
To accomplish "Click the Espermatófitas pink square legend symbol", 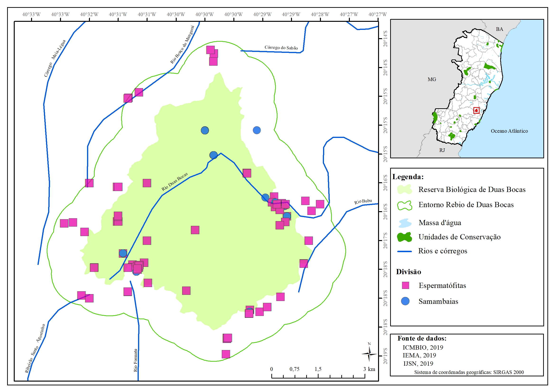I will pos(405,285).
